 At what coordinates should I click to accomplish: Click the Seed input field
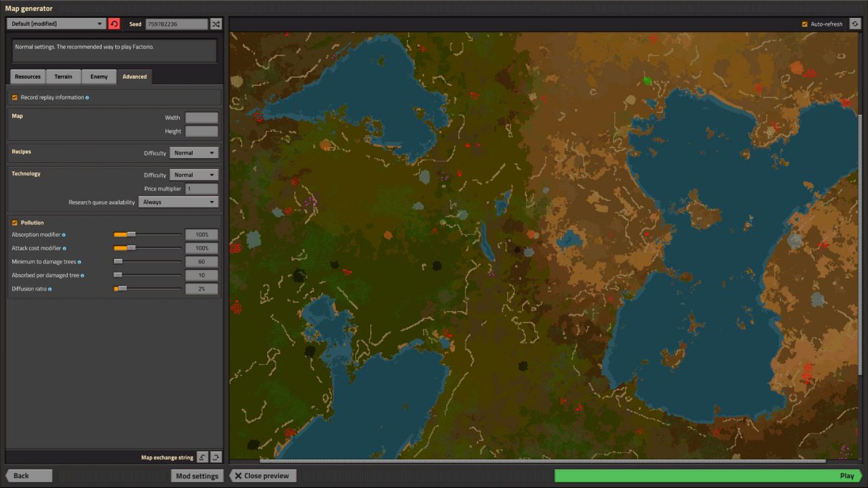pyautogui.click(x=177, y=24)
